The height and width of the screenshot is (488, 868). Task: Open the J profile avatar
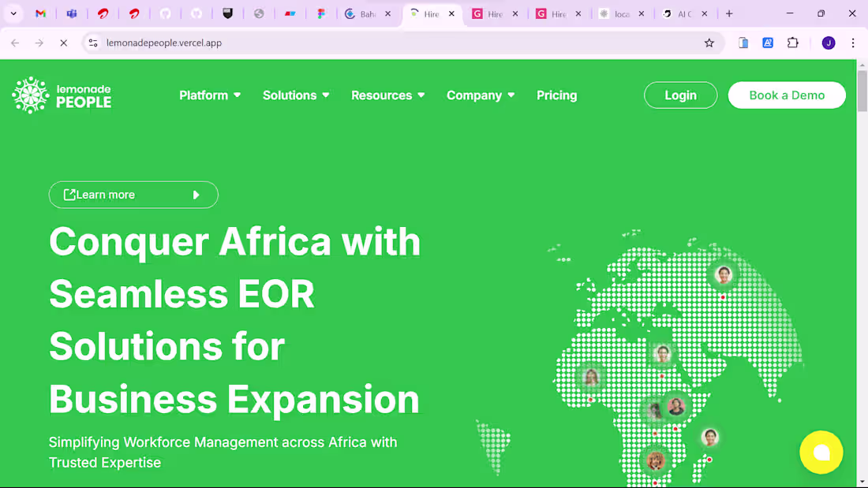click(829, 43)
